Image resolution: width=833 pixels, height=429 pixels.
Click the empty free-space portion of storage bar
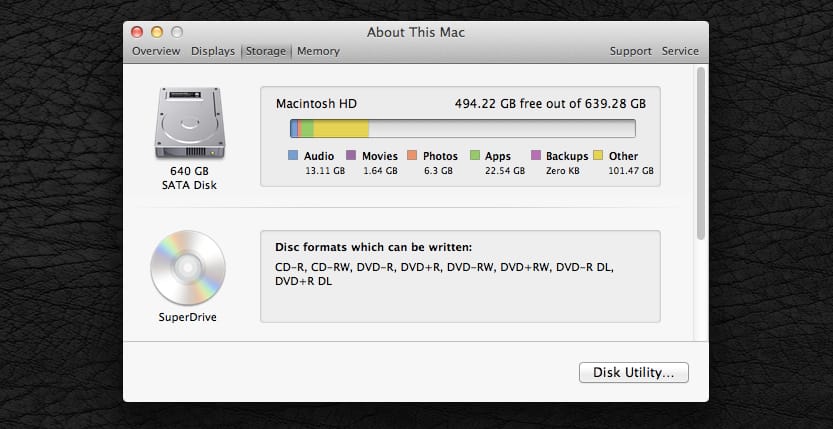pyautogui.click(x=502, y=128)
